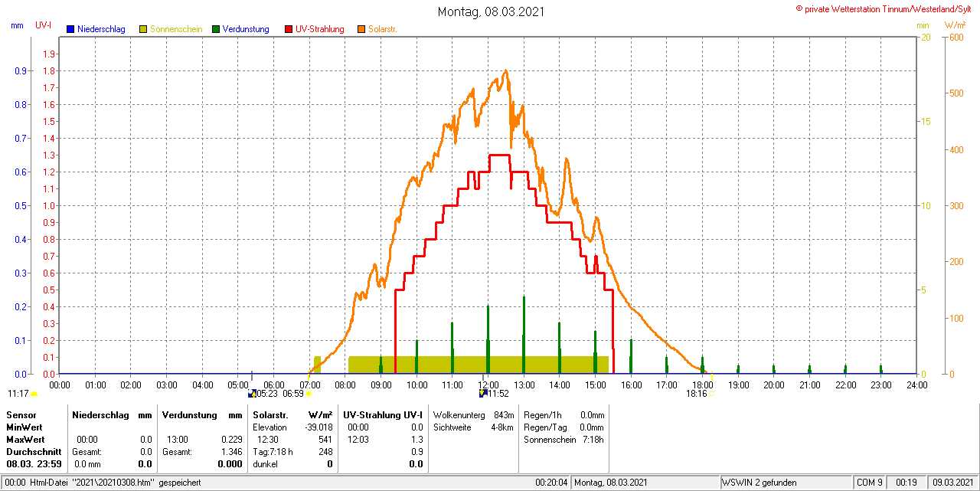Click the chart title Montag, 08.03.2021
This screenshot has height=491, width=980.
[490, 11]
